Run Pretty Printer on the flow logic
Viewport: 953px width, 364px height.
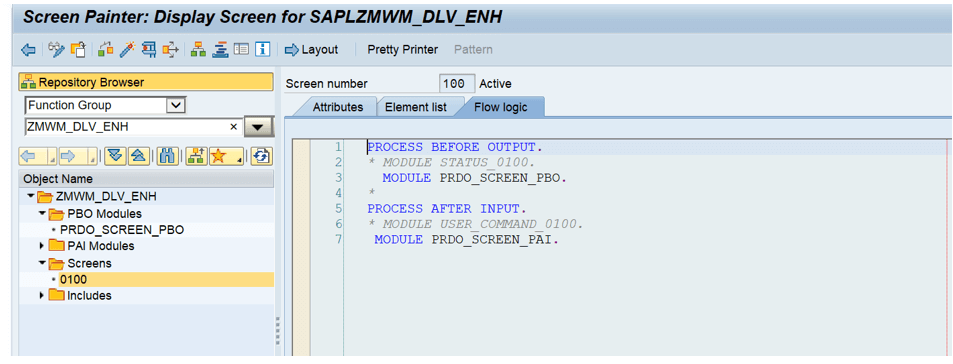402,50
